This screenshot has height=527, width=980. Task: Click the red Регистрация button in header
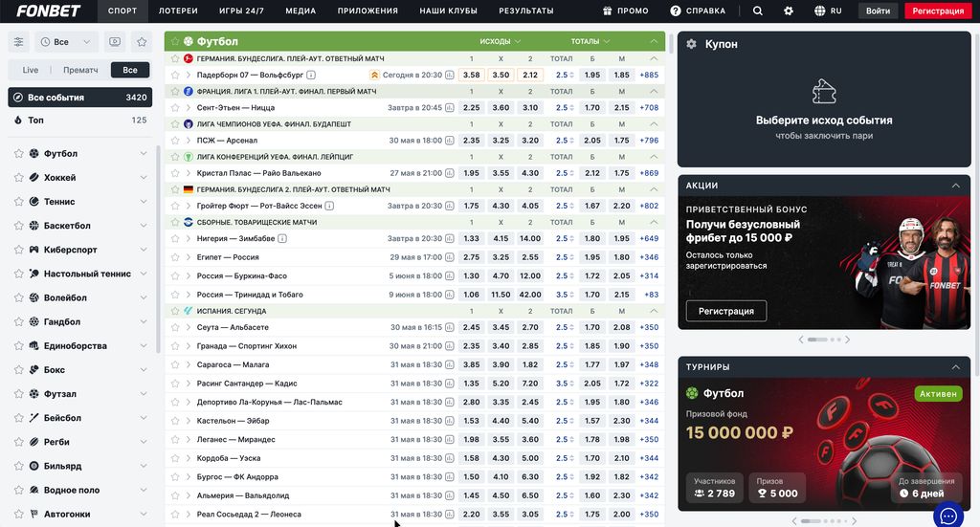[x=938, y=11]
